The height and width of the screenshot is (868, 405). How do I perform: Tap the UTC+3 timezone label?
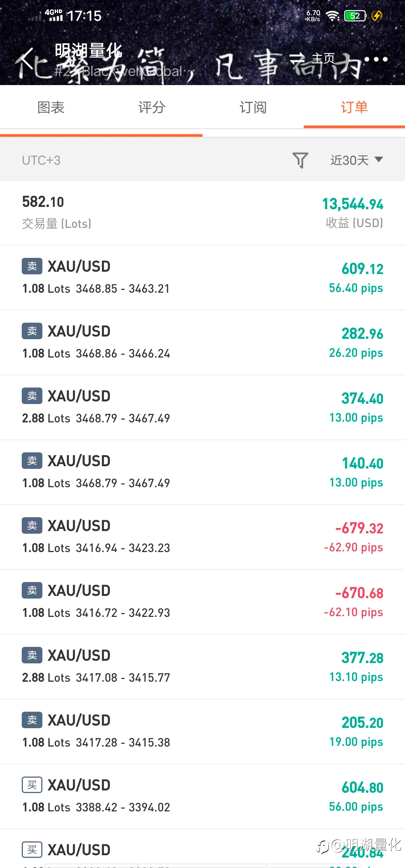(41, 160)
